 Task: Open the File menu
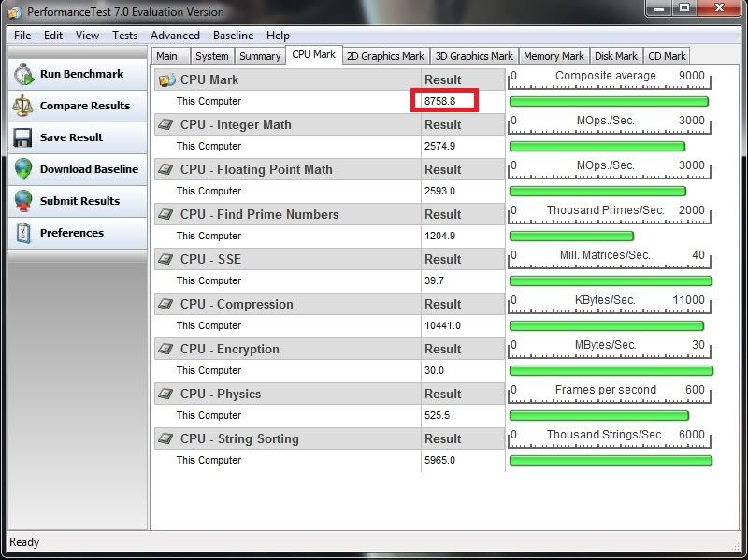(x=22, y=36)
